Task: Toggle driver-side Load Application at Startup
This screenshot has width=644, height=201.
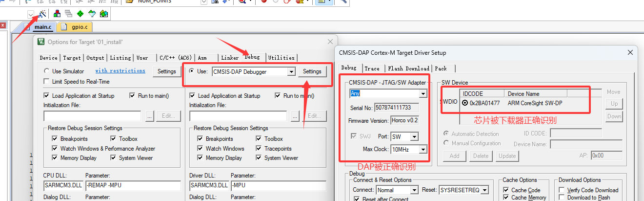Action: (192, 96)
